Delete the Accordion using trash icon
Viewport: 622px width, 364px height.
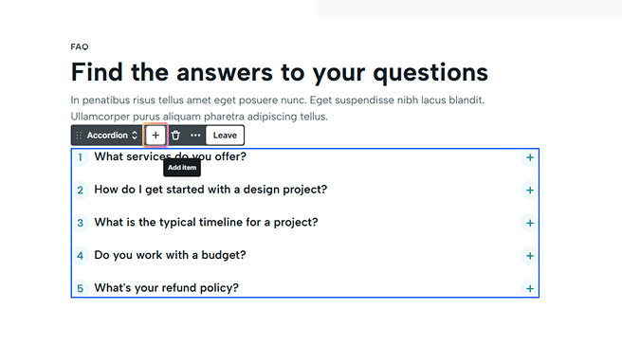pos(175,136)
